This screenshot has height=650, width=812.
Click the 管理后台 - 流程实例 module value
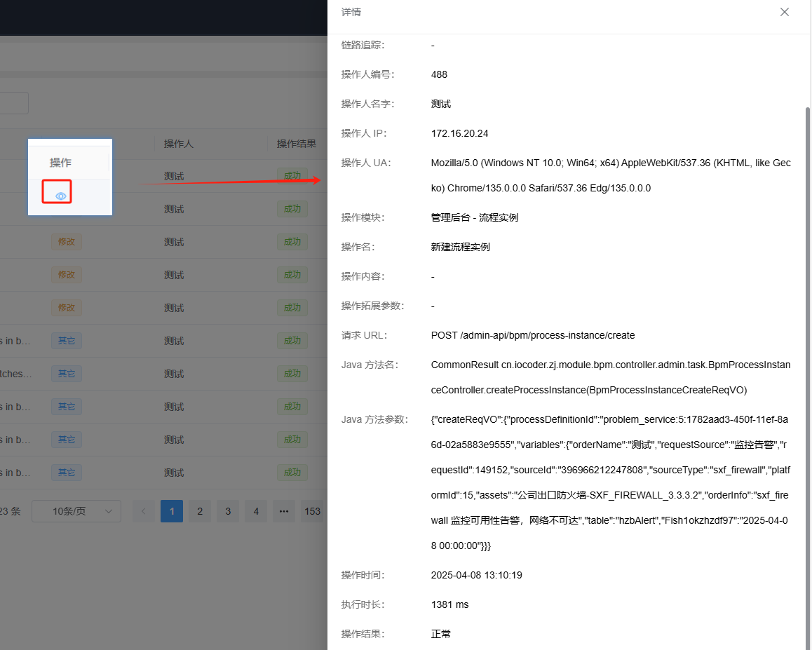pyautogui.click(x=474, y=217)
